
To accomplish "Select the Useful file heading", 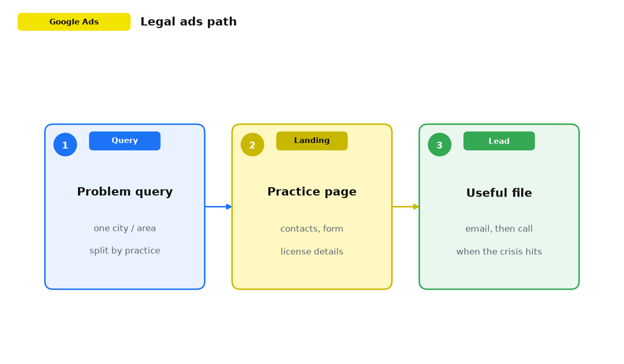I will point(499,193).
